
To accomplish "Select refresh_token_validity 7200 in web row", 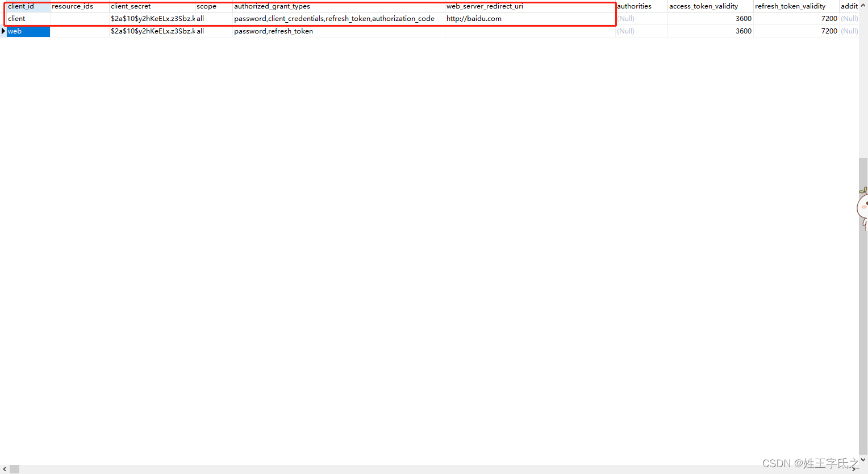I will [796, 31].
